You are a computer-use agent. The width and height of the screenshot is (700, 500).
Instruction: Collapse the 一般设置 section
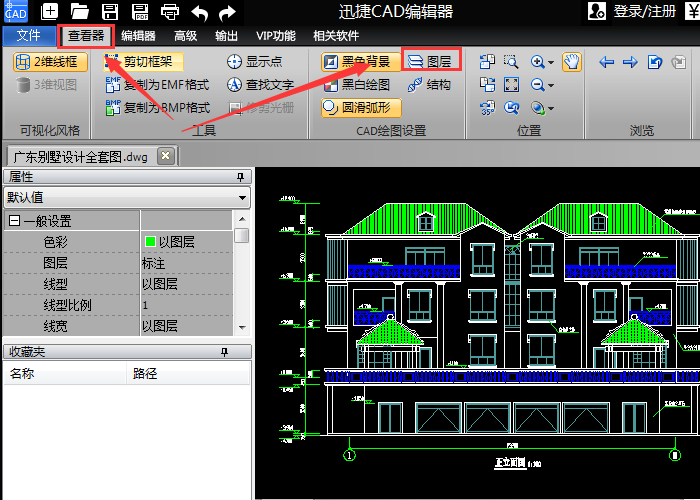[x=14, y=221]
